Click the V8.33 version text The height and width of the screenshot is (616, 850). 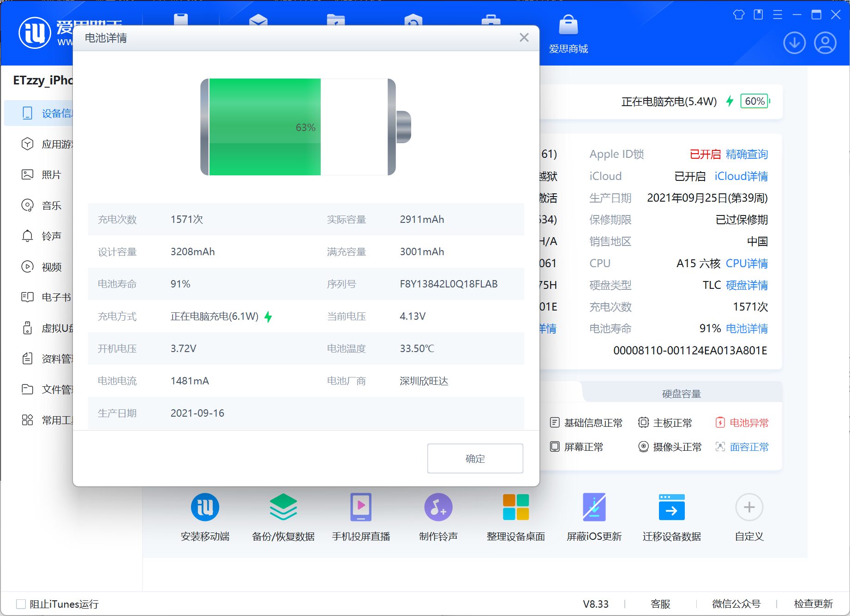pyautogui.click(x=596, y=604)
